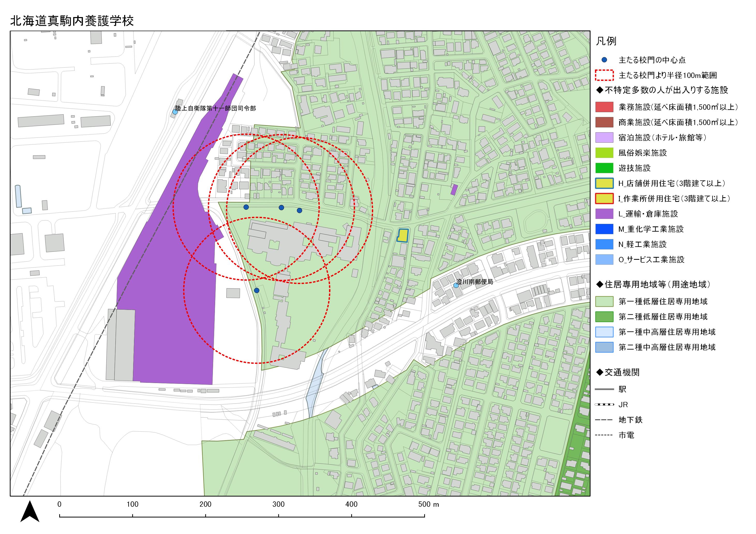Click the 300 label on scale bar
The height and width of the screenshot is (534, 756).
tap(279, 504)
